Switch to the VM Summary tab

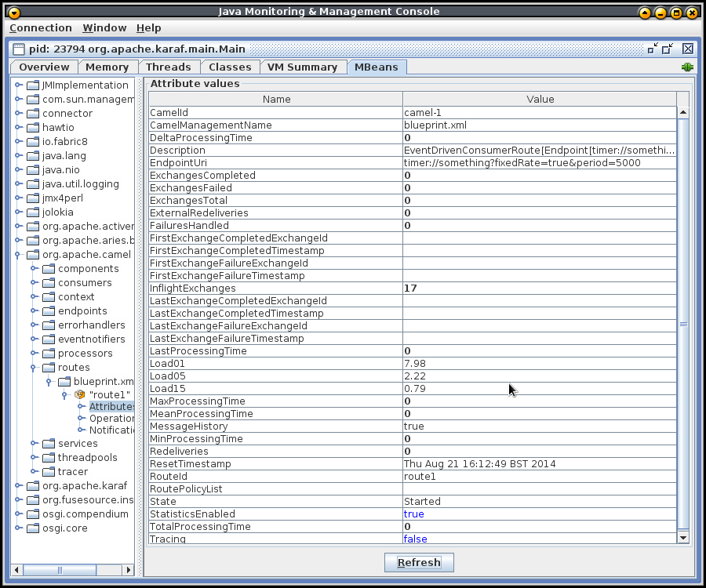click(302, 67)
